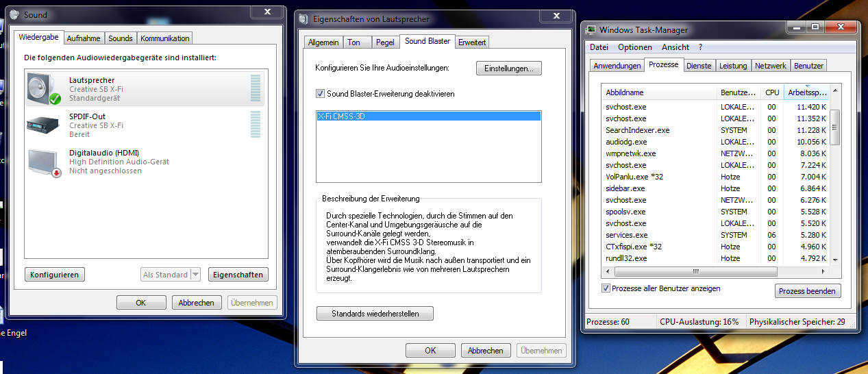The height and width of the screenshot is (374, 868).
Task: Click the Sound window title icon
Action: (x=14, y=14)
